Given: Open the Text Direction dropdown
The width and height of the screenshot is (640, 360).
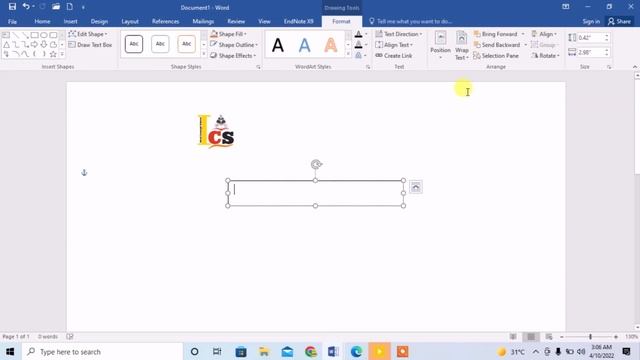Looking at the screenshot, I should point(399,34).
